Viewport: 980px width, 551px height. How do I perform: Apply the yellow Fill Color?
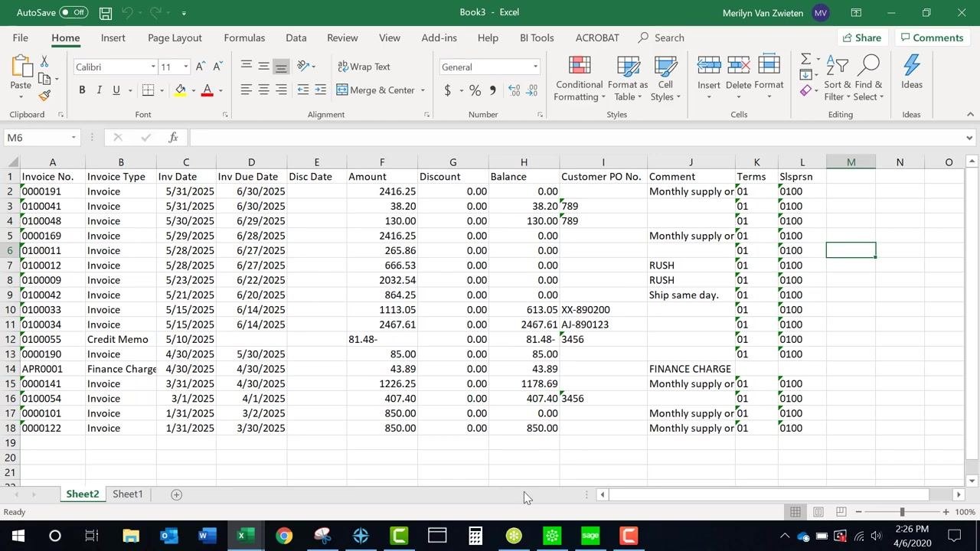(180, 90)
